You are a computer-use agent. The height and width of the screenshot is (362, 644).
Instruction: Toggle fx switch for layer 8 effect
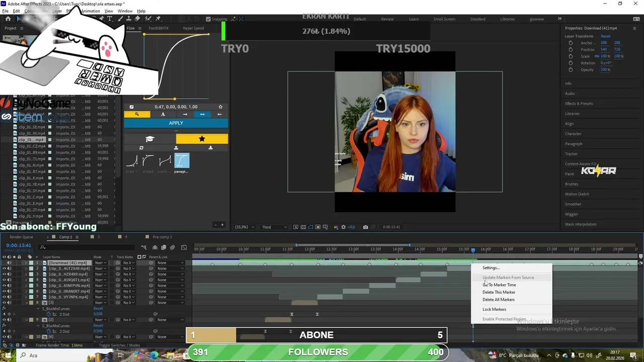point(4,309)
